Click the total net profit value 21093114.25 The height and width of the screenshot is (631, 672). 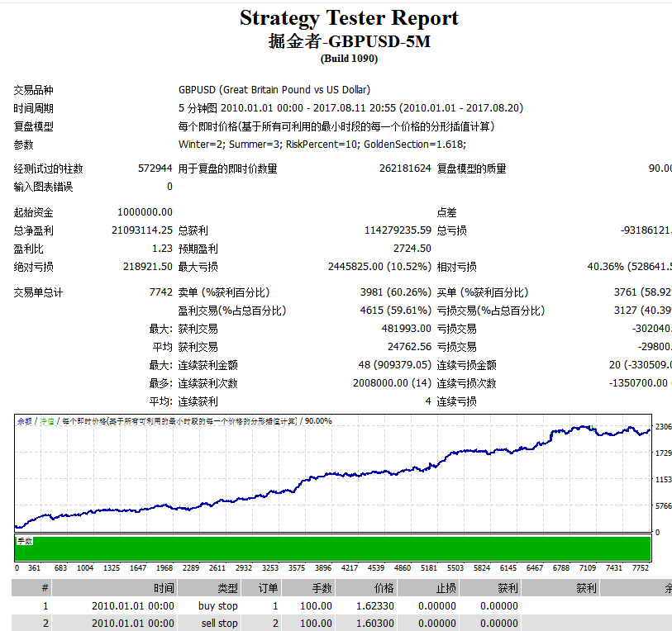141,230
